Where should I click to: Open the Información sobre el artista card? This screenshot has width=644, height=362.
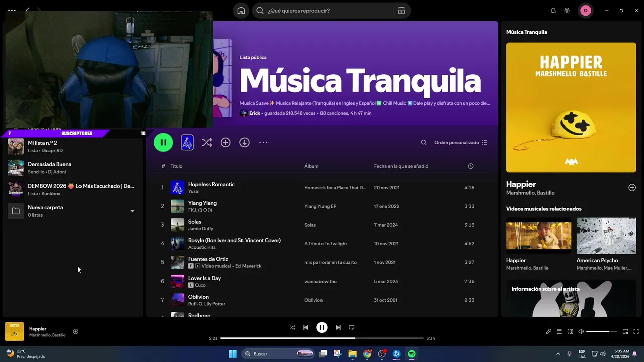click(571, 298)
